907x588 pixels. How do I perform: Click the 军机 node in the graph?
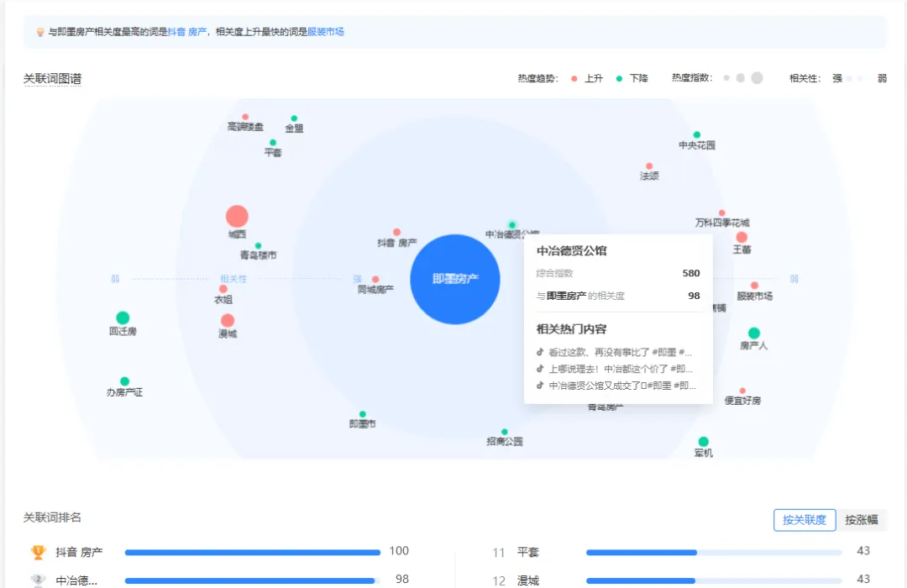coord(703,442)
